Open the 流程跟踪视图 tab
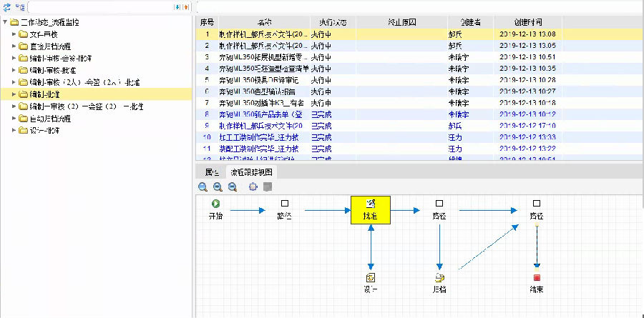The height and width of the screenshot is (318, 644). coord(250,172)
